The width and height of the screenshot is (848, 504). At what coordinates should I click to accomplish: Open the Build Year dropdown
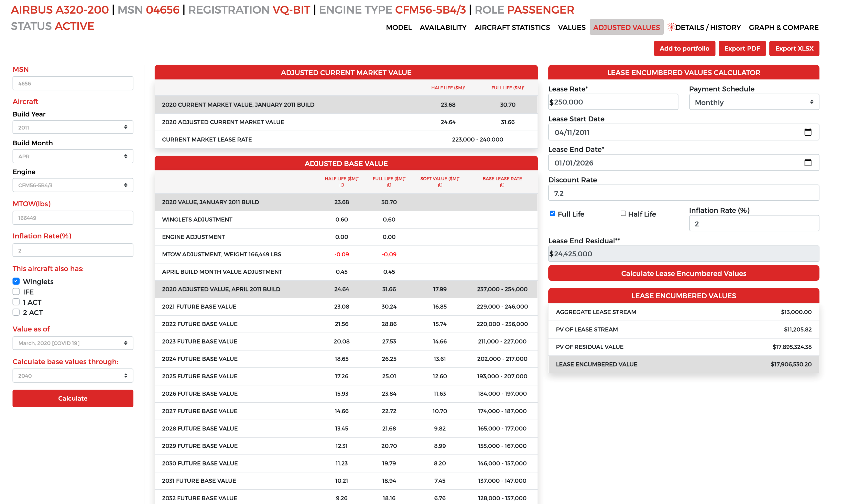point(73,127)
